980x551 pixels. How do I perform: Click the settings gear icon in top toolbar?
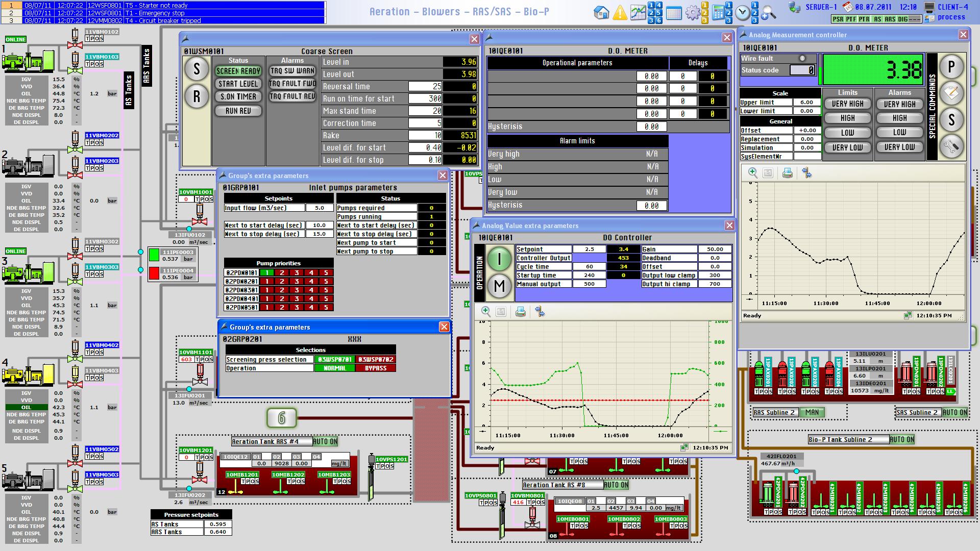693,13
